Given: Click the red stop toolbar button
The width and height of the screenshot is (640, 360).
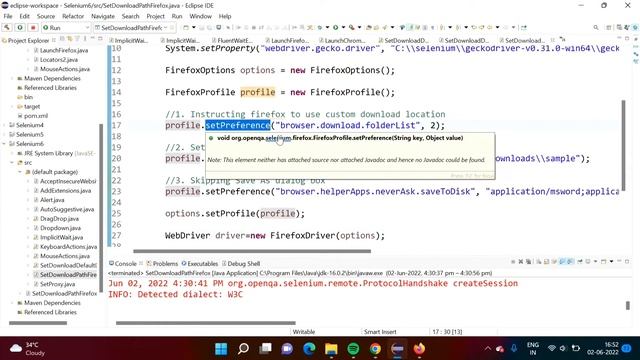Looking at the screenshot, I should [33, 27].
